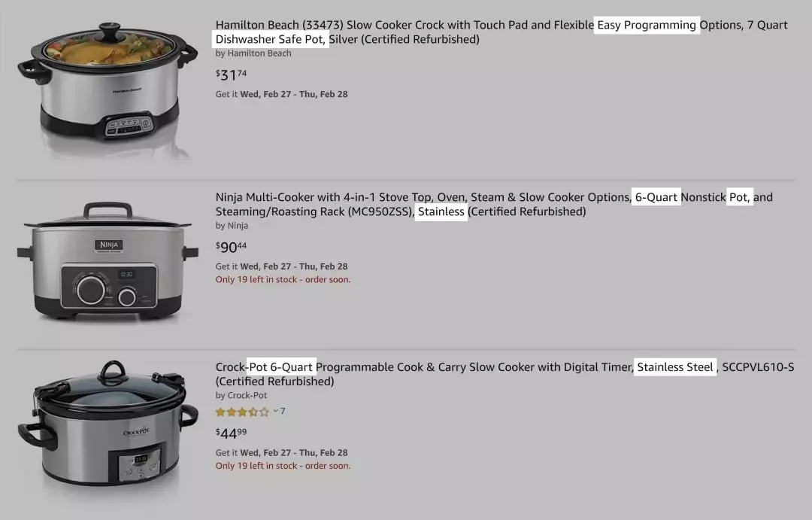
Task: Click the Ninja Multi-Cooker delivery date line
Action: tap(281, 266)
